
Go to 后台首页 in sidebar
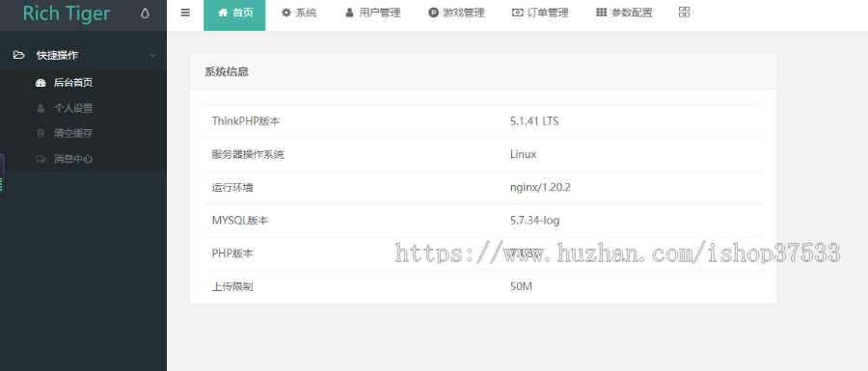[x=73, y=83]
